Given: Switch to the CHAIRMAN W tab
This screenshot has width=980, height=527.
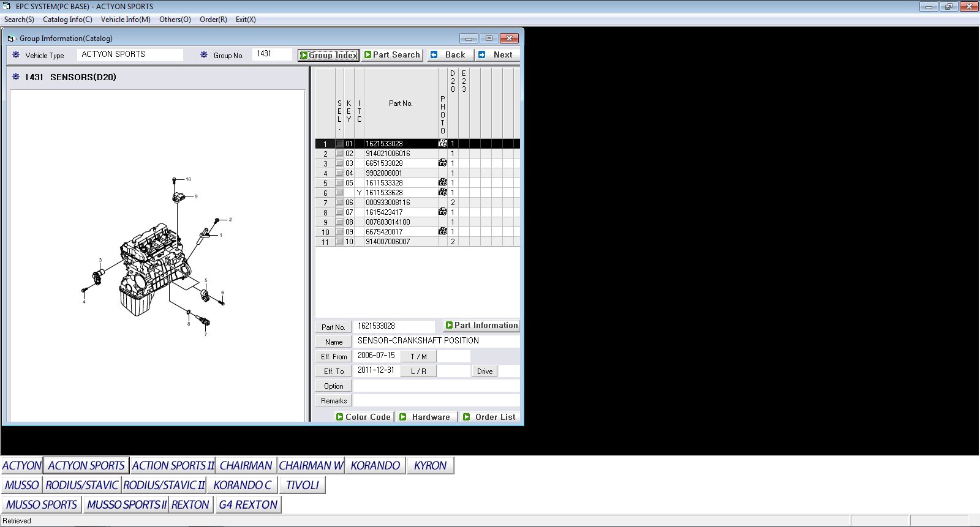Looking at the screenshot, I should 311,466.
